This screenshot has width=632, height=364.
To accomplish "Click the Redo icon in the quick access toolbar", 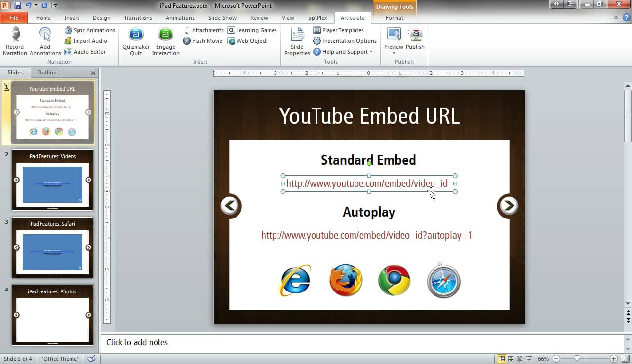I will click(x=44, y=5).
